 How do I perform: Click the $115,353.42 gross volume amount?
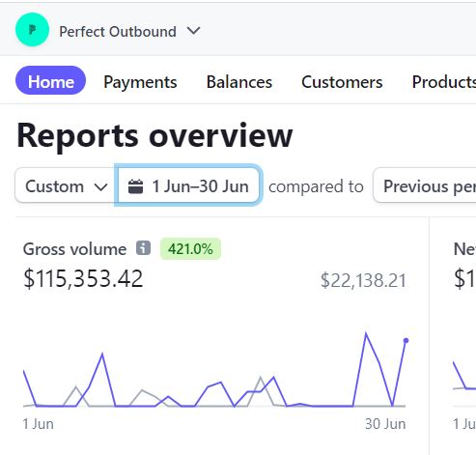coord(83,278)
